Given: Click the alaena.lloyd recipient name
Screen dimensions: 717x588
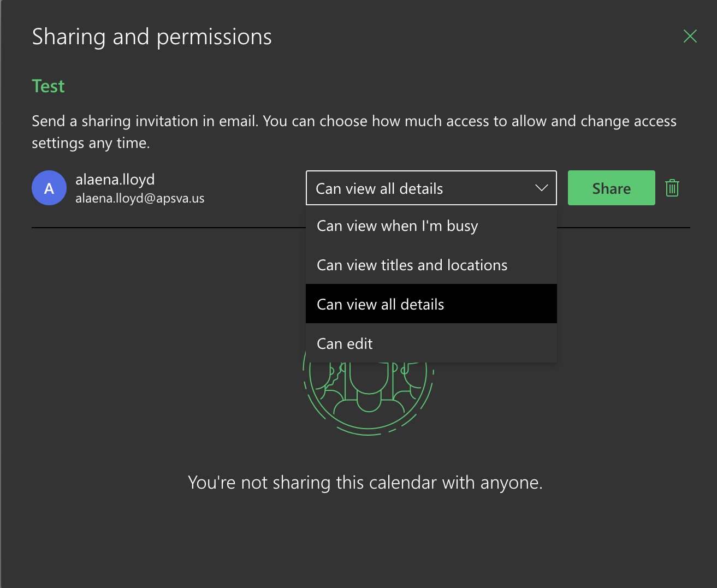Looking at the screenshot, I should pos(115,180).
